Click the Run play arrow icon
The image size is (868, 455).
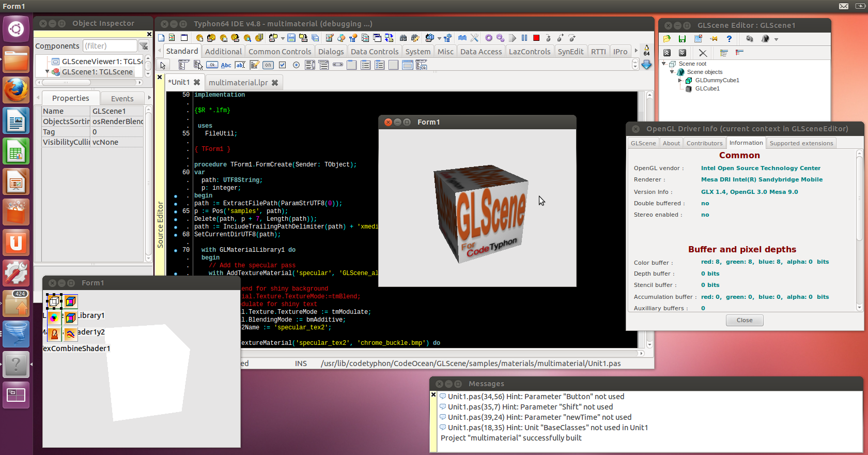[513, 38]
